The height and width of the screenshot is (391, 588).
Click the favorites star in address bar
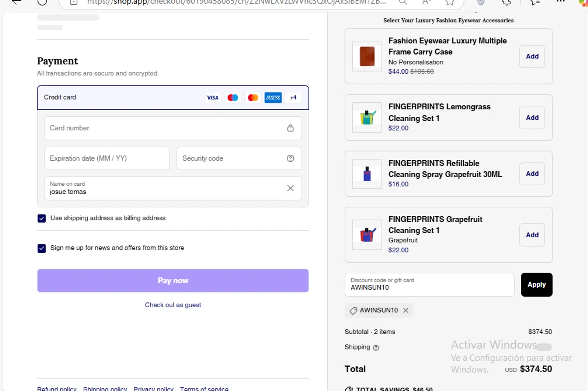point(450,2)
